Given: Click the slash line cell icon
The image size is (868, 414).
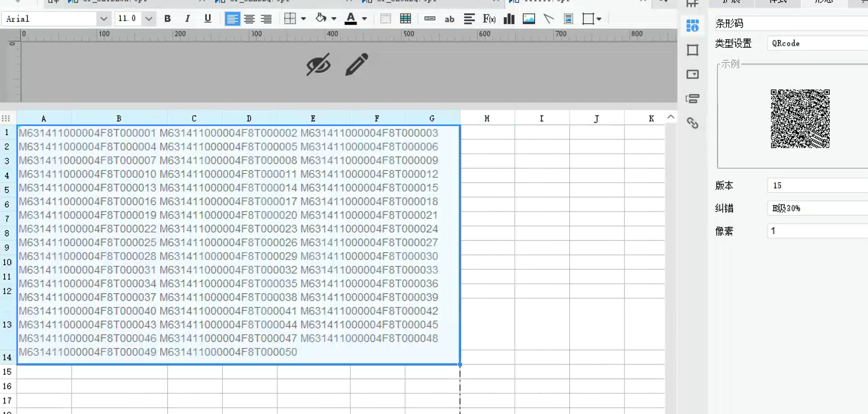Looking at the screenshot, I should pyautogui.click(x=549, y=19).
